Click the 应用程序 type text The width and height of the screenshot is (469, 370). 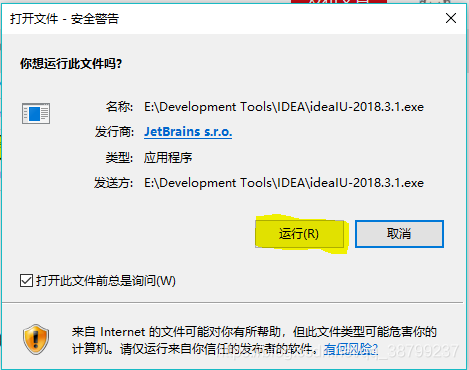coord(168,157)
